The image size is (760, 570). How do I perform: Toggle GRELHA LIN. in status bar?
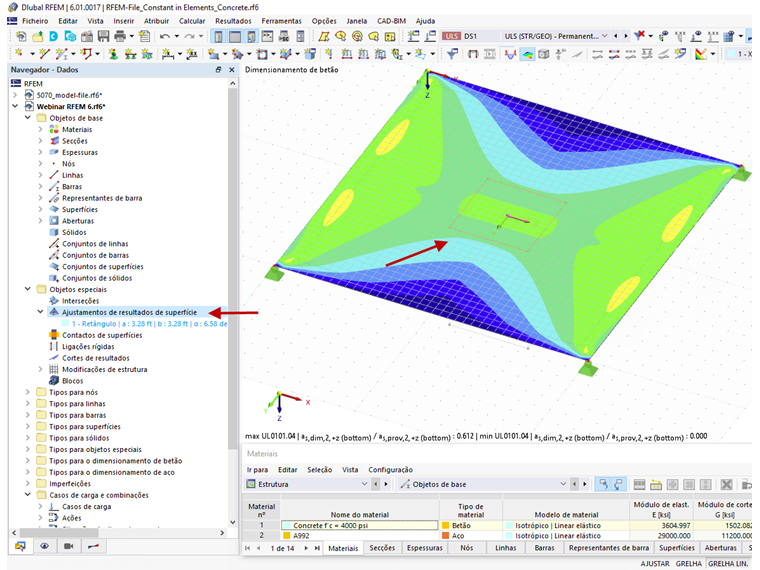coord(728,564)
